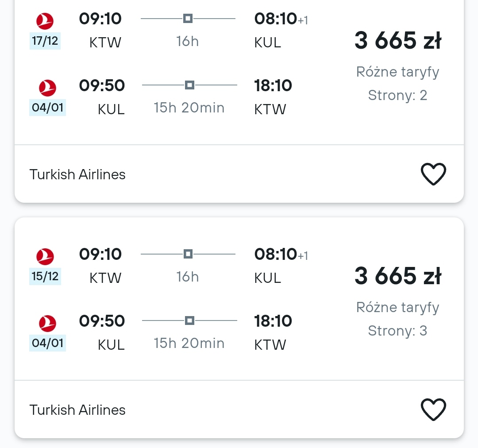Click the 15/12 departure date badge
Viewport: 478px width, 448px height.
[x=45, y=276]
